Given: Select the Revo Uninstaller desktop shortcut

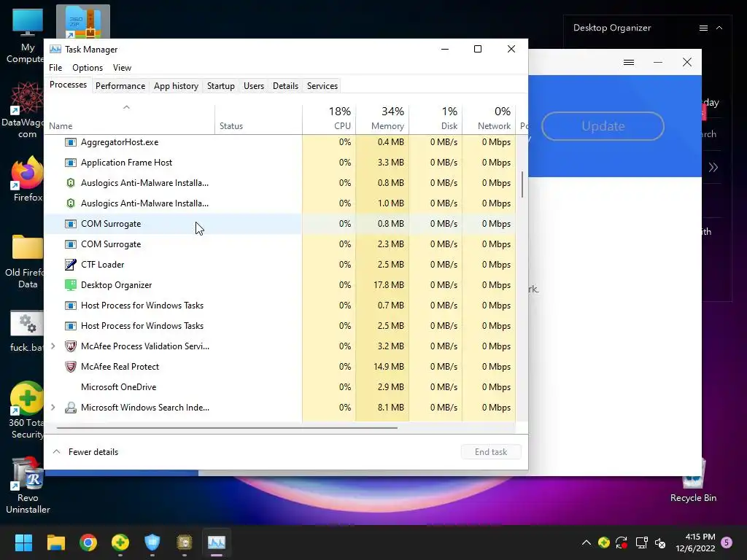Looking at the screenshot, I should [x=28, y=486].
